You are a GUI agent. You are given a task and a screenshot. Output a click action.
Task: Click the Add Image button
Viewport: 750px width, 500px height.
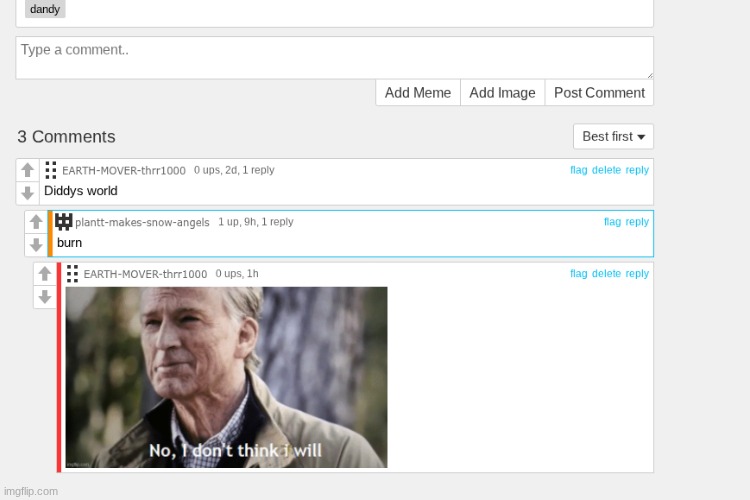click(502, 93)
